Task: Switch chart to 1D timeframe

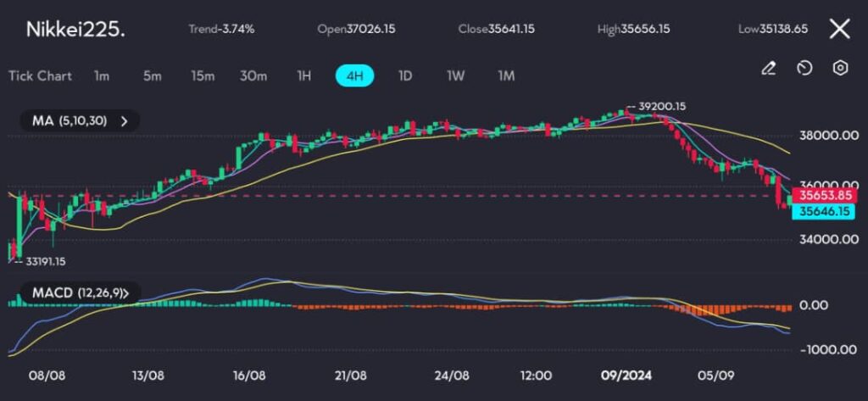Action: click(x=405, y=75)
